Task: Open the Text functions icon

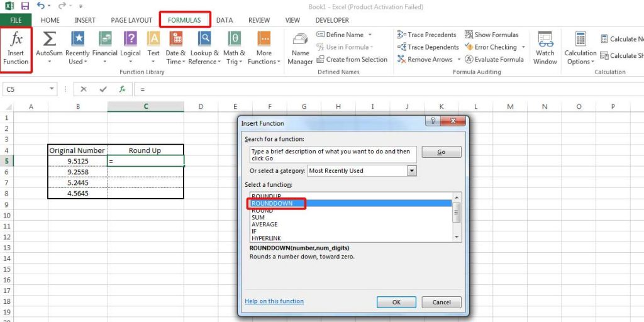Action: click(153, 38)
